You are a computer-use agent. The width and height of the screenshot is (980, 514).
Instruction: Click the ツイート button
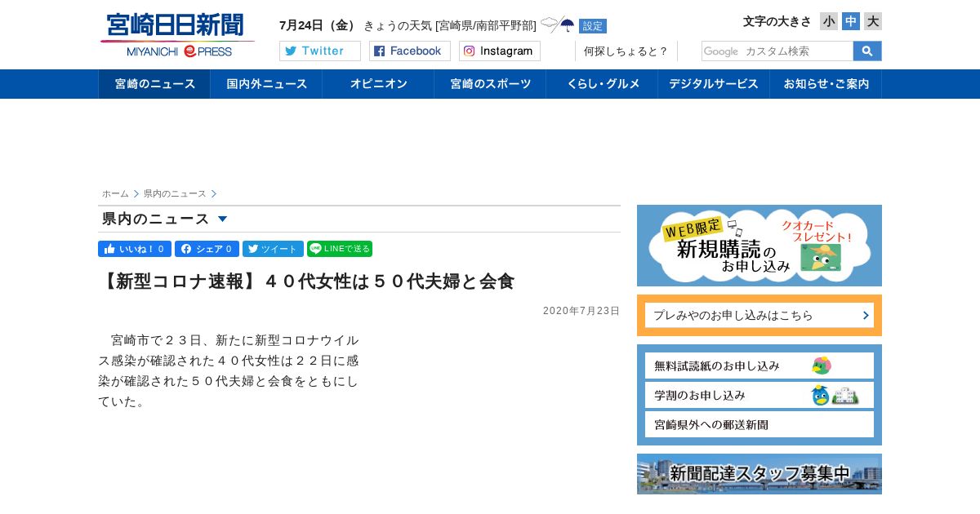tap(273, 249)
